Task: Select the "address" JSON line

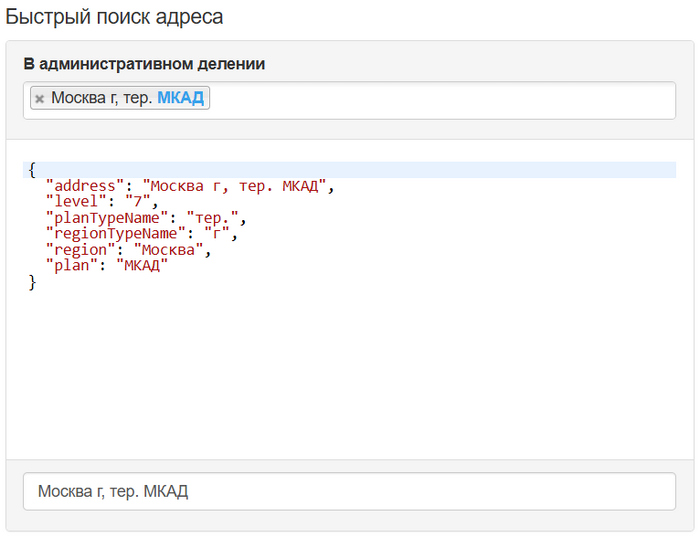Action: [x=190, y=186]
